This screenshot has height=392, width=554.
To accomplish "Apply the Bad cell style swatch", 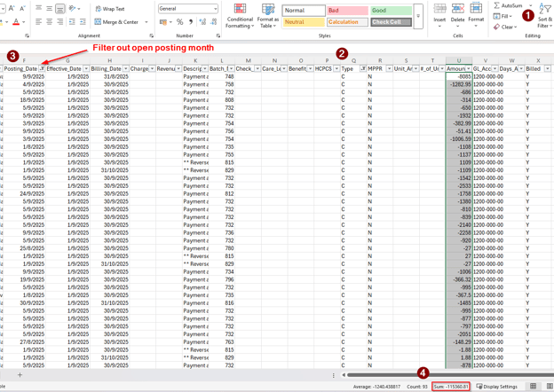I will [346, 11].
